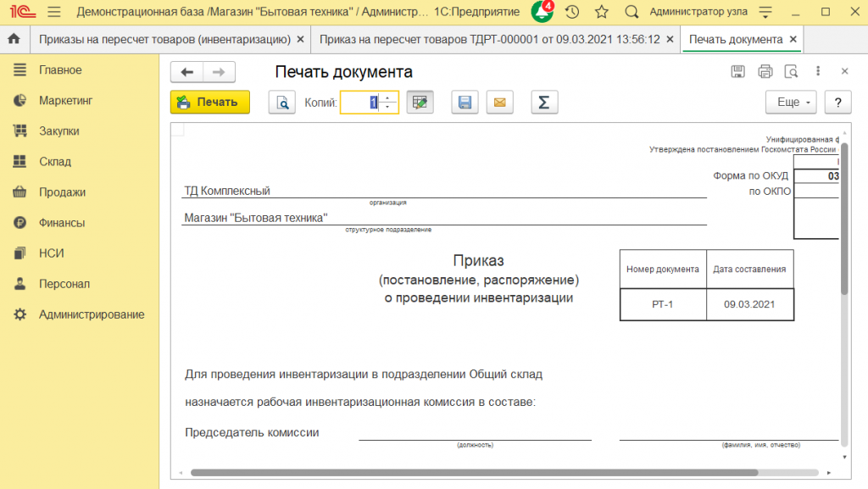Click the preview icon in the form header

pyautogui.click(x=792, y=71)
